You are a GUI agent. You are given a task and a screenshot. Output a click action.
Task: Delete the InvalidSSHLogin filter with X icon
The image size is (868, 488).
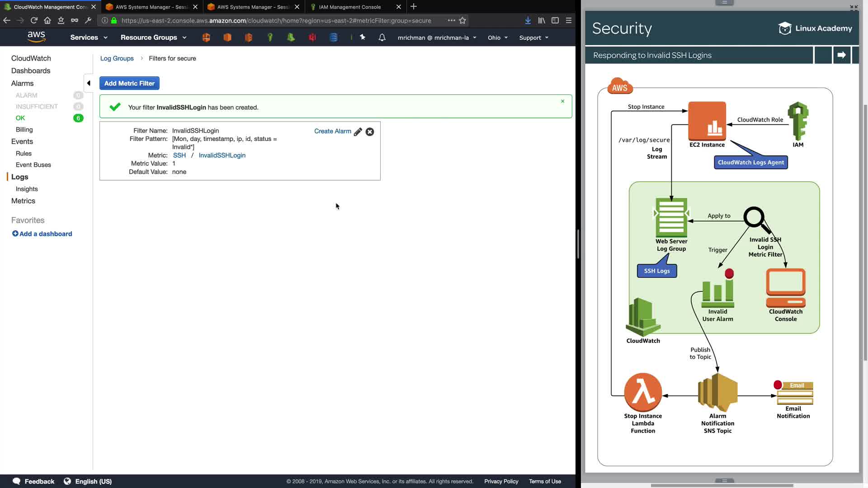370,132
